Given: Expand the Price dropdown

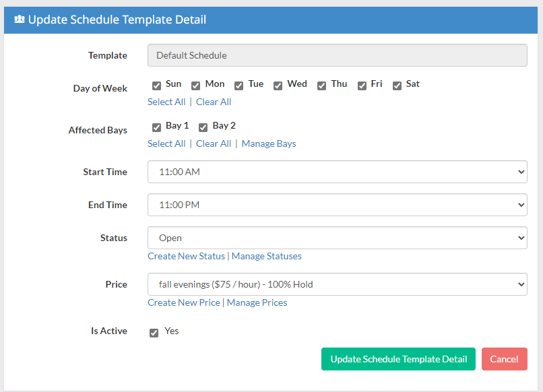Looking at the screenshot, I should click(x=338, y=284).
